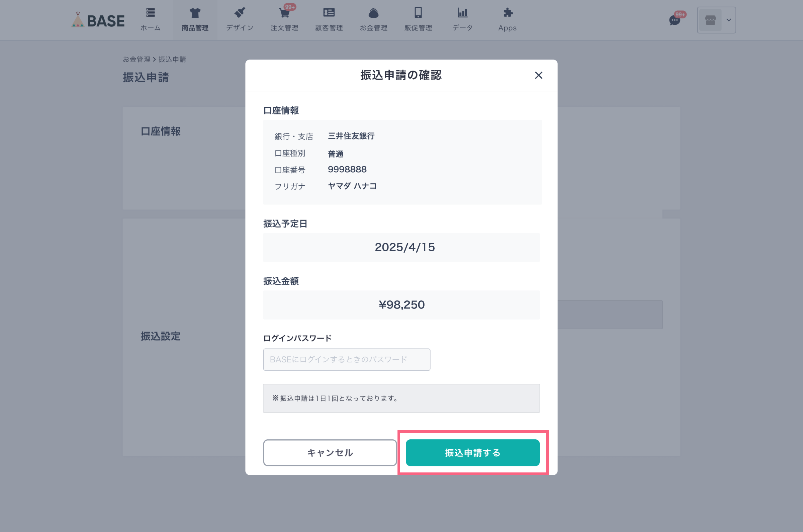Focus the ログインパスワード input field

[x=347, y=360]
